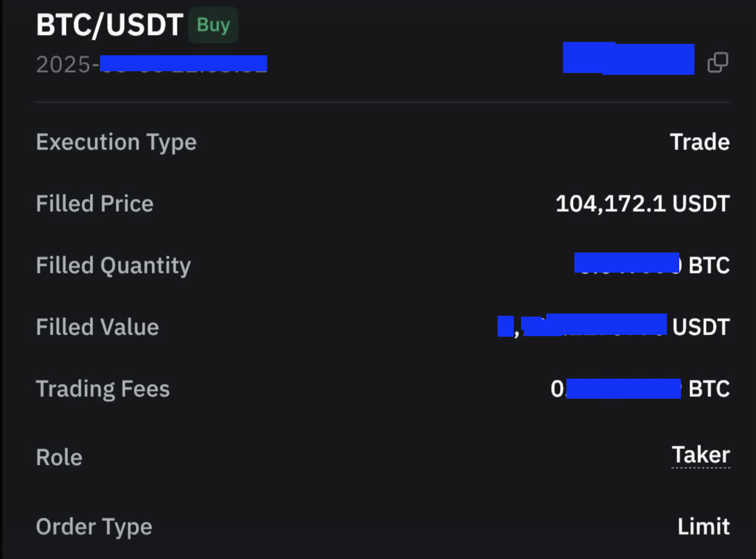Click the redacted order ID beside copy icon
The height and width of the screenshot is (559, 756).
click(x=628, y=58)
